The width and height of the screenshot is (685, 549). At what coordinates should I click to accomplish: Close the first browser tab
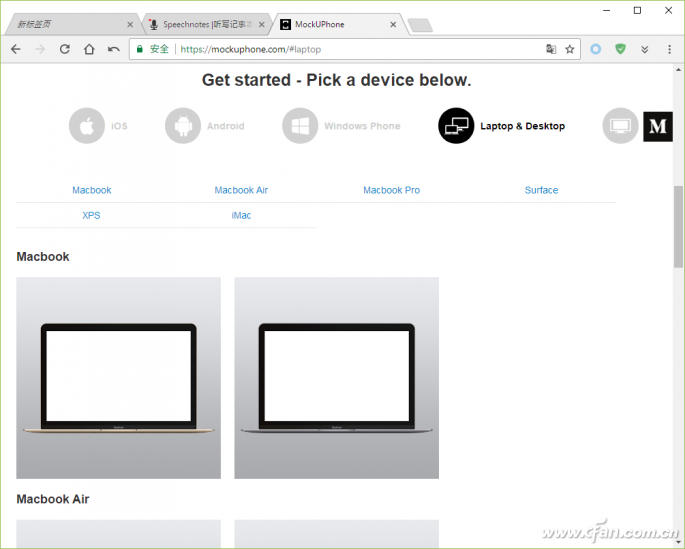coord(130,24)
